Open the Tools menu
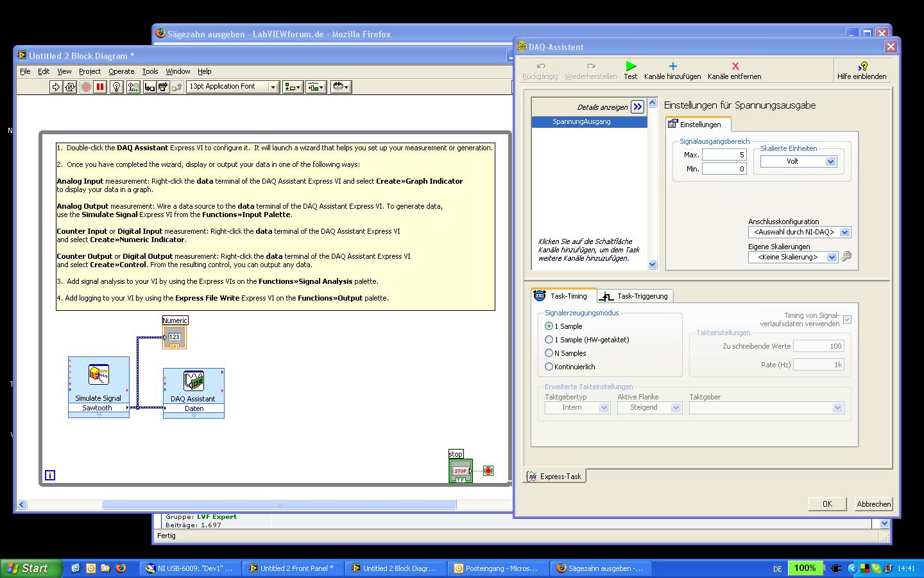This screenshot has width=924, height=578. (150, 71)
